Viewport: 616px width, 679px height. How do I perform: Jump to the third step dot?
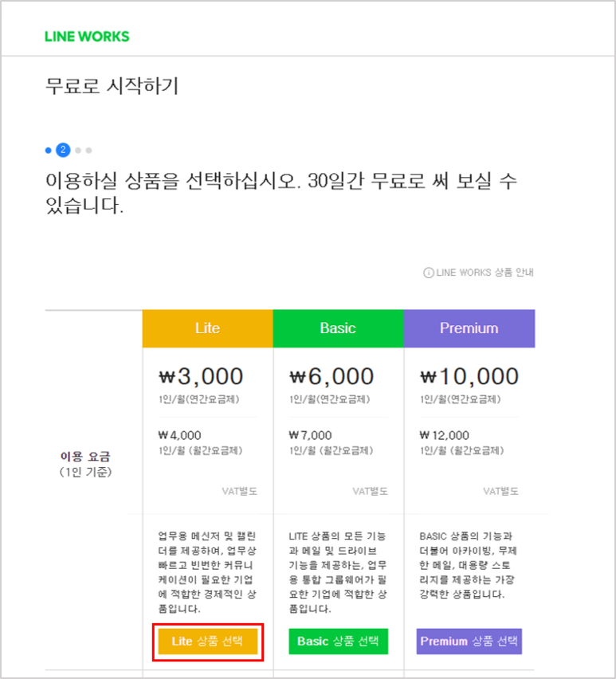point(78,151)
